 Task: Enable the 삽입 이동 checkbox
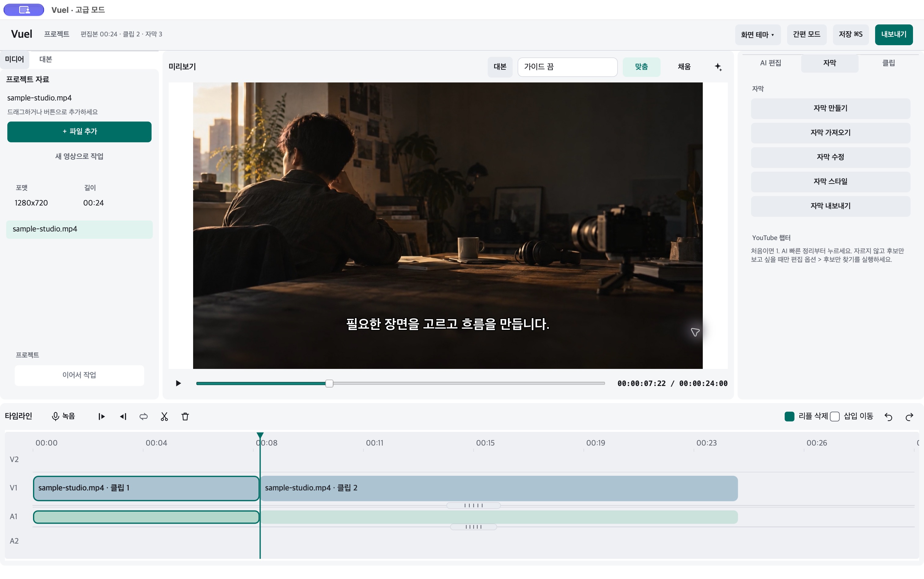coord(835,417)
